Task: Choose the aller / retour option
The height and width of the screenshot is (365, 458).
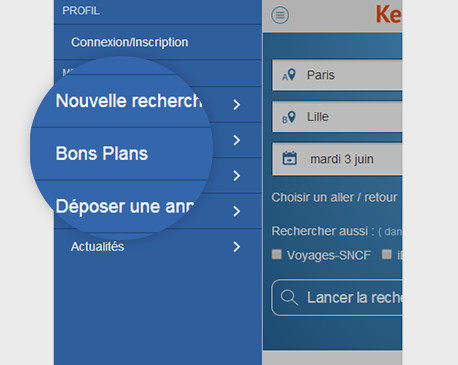Action: tap(334, 197)
